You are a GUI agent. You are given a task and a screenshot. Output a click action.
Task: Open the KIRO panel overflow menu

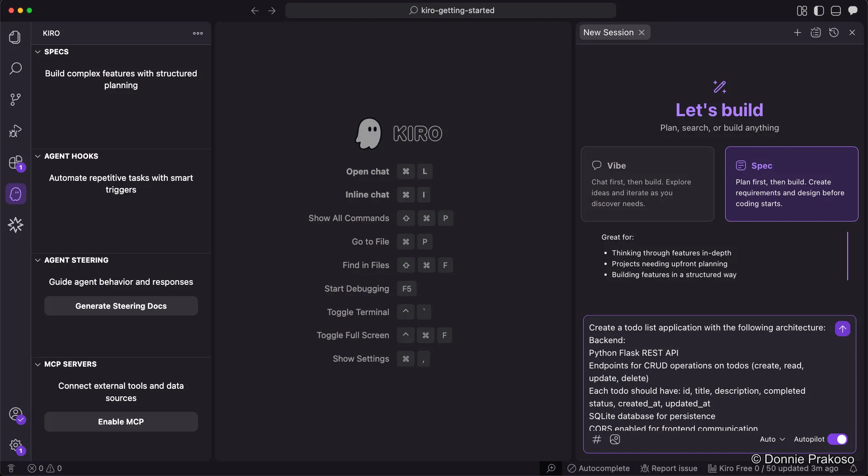click(198, 33)
